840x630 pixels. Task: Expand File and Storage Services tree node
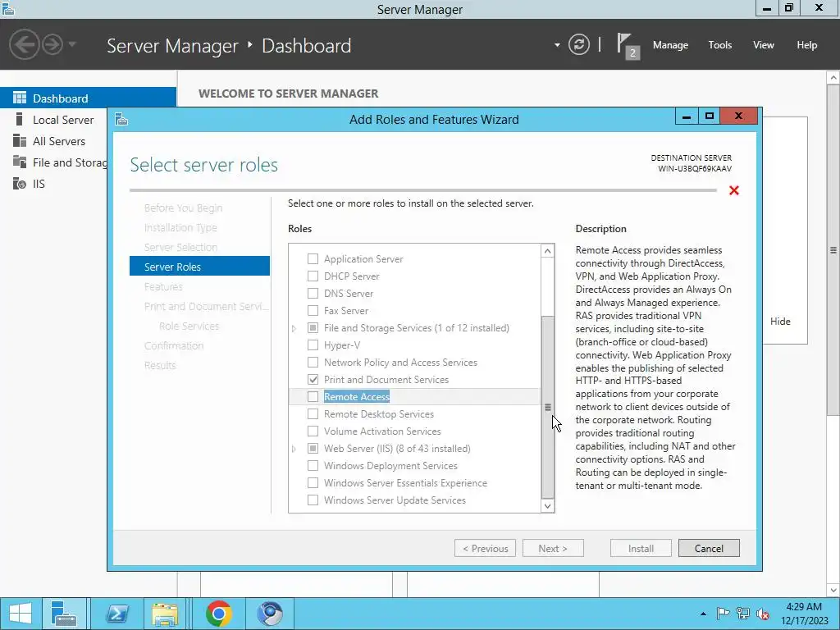click(294, 328)
